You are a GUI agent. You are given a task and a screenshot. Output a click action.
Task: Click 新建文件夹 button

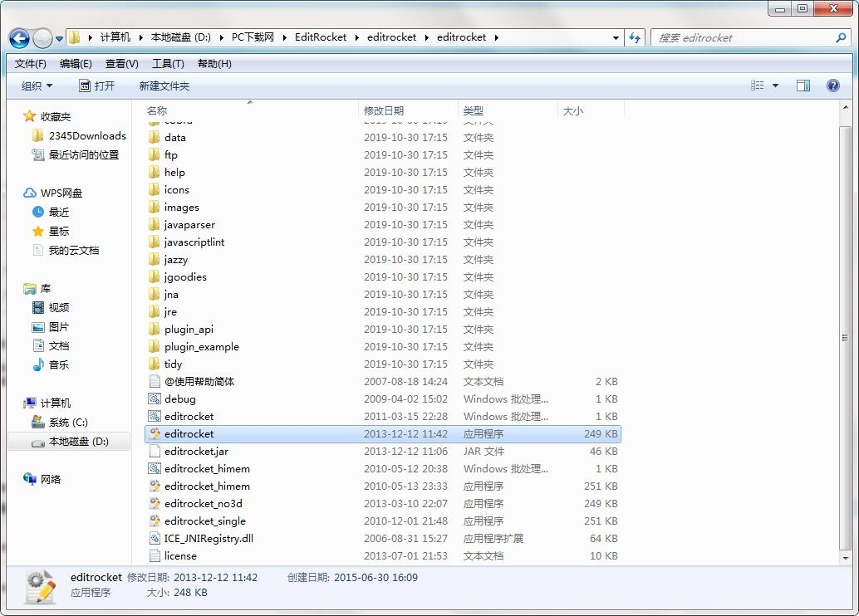click(164, 86)
